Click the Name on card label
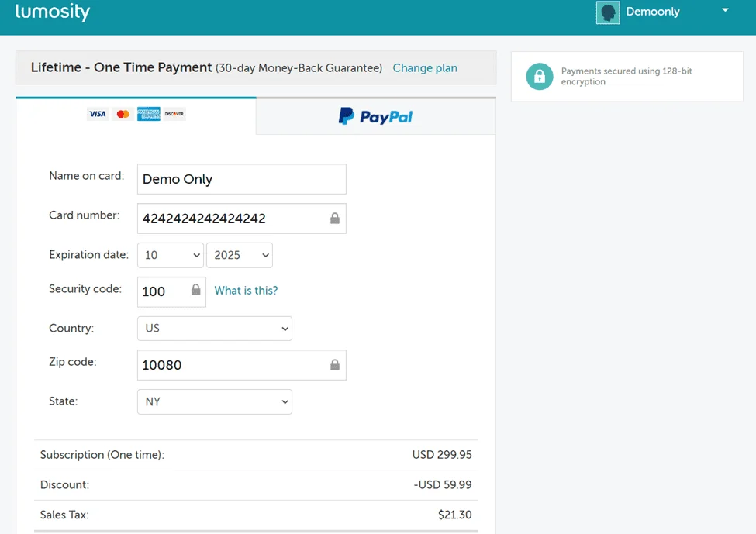756x534 pixels. (x=86, y=176)
